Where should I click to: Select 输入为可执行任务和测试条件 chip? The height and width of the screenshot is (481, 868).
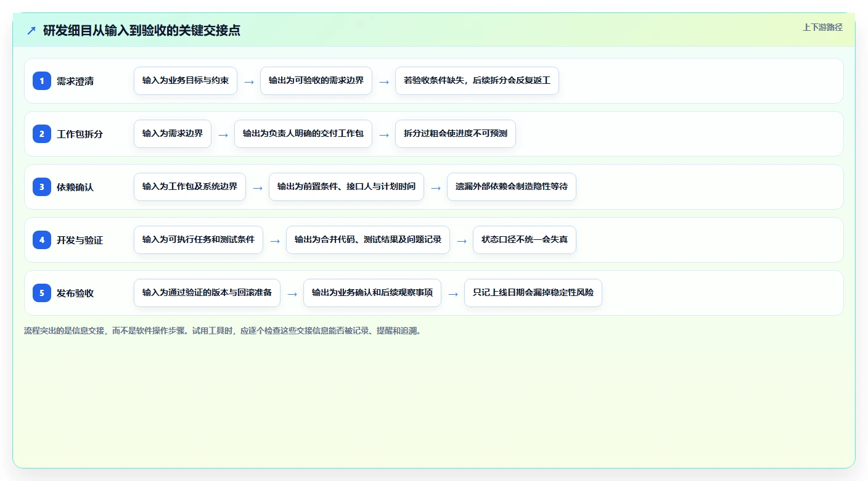pos(199,240)
